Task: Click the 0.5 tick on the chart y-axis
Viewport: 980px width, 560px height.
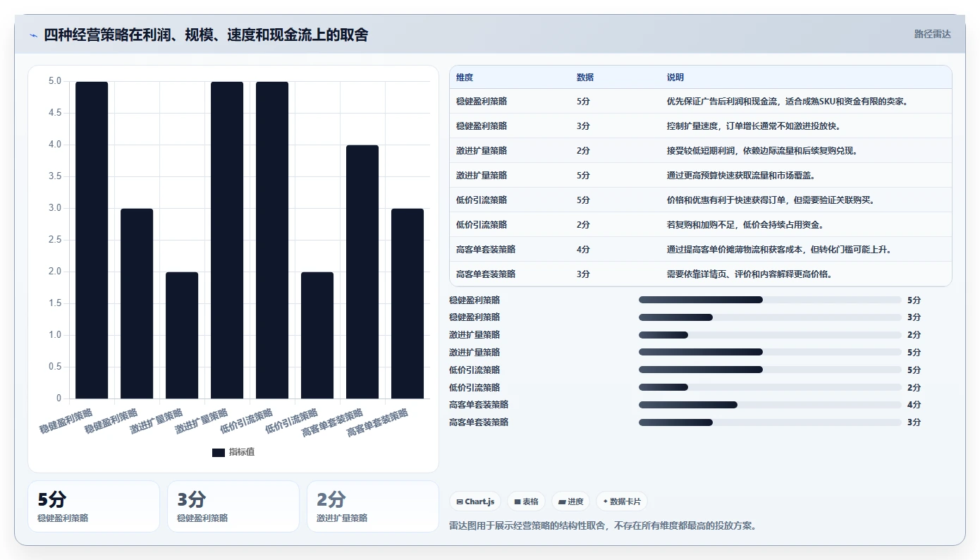Action: (54, 367)
